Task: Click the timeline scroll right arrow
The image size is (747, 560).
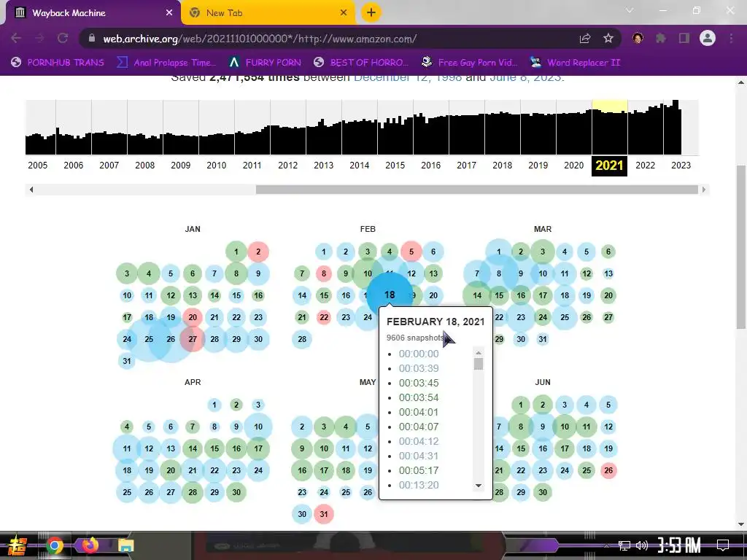Action: (x=704, y=190)
